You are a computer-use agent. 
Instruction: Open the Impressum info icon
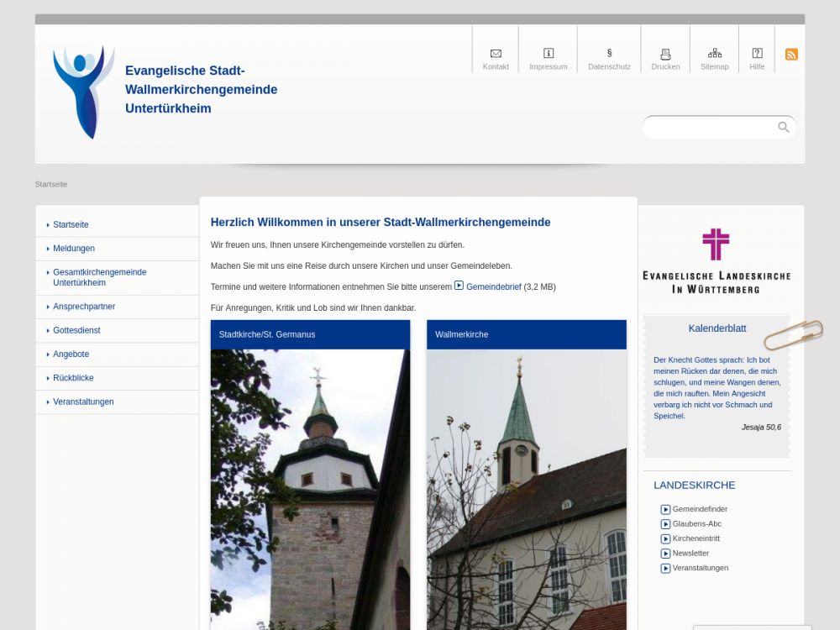(x=549, y=54)
